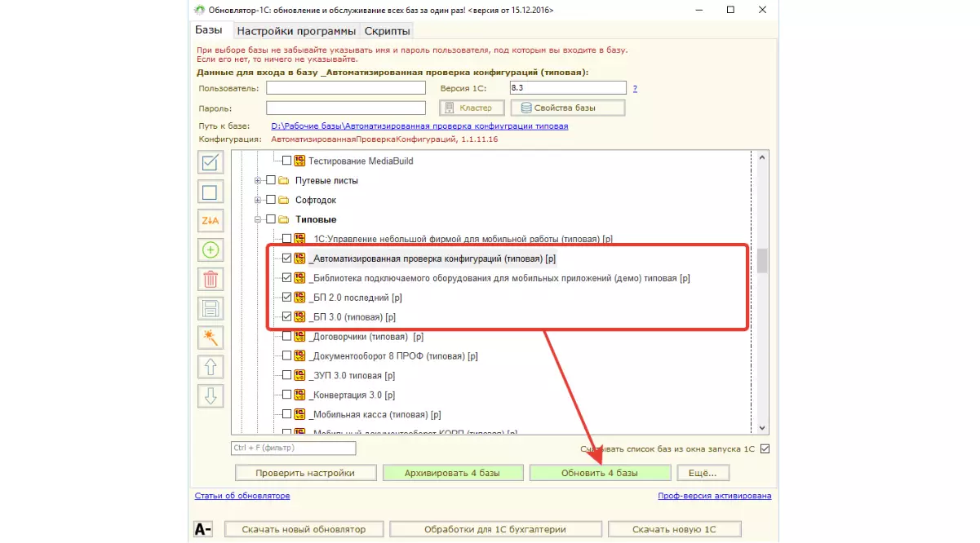Click Проверить настройки button
Image resolution: width=980 pixels, height=543 pixels.
[x=306, y=473]
